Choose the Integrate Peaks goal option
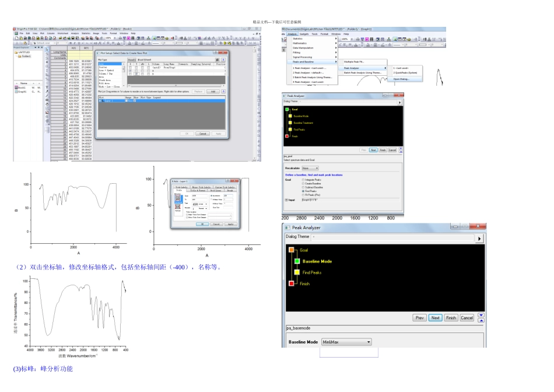 pos(303,180)
